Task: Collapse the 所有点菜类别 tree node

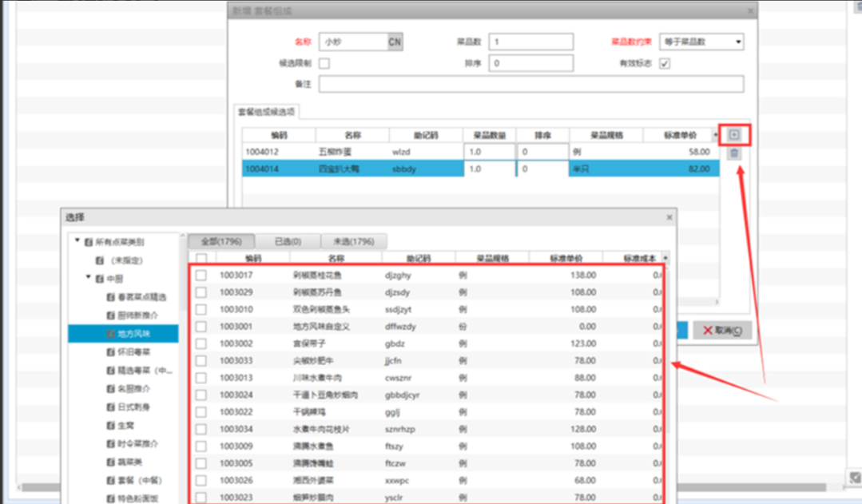Action: pyautogui.click(x=77, y=241)
